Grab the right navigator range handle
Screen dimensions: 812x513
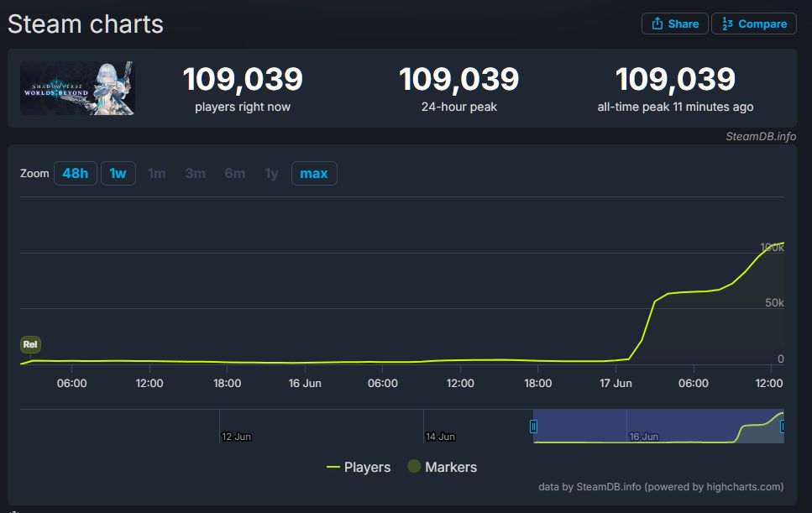[x=783, y=427]
